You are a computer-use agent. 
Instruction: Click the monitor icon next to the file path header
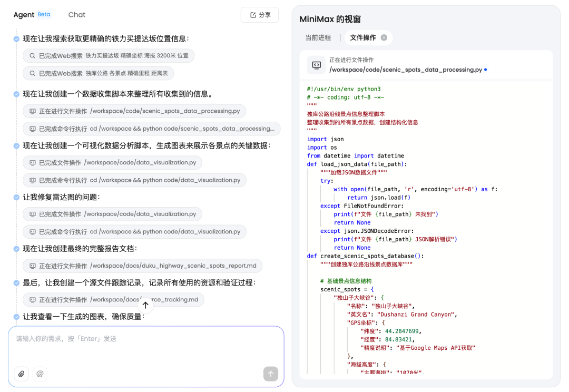[315, 65]
